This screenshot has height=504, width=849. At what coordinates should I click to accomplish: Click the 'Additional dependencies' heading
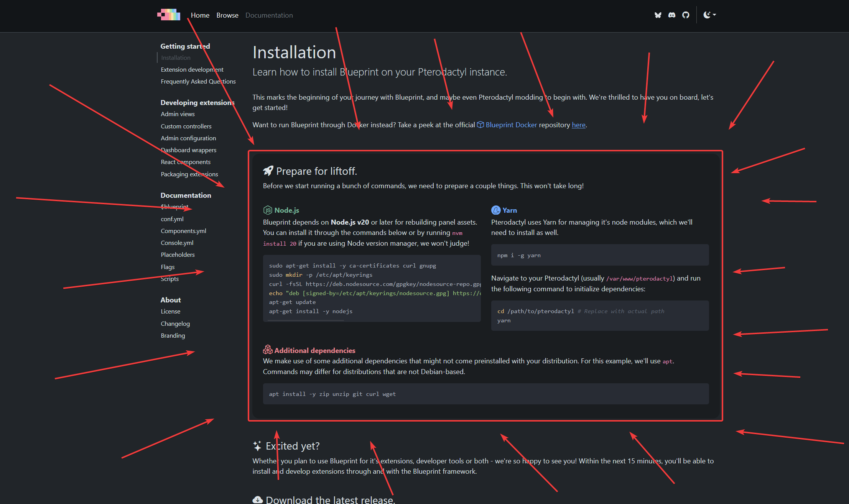tap(315, 350)
